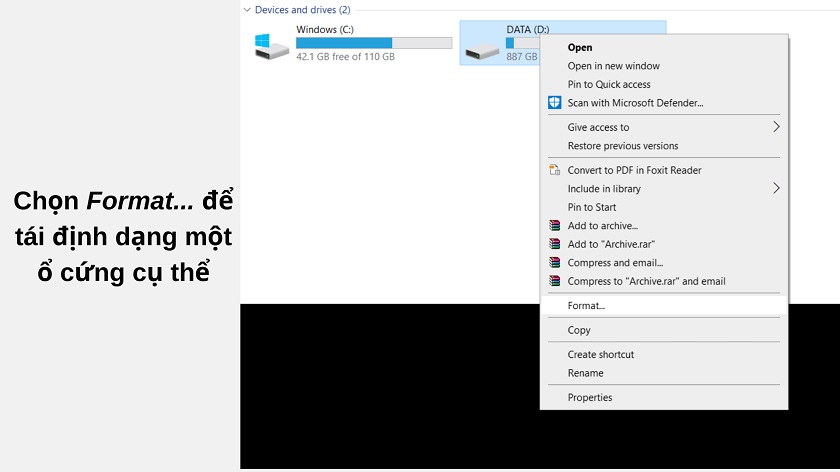Click the DATA (D:) storage usage bar
This screenshot has height=472, width=840.
click(523, 43)
